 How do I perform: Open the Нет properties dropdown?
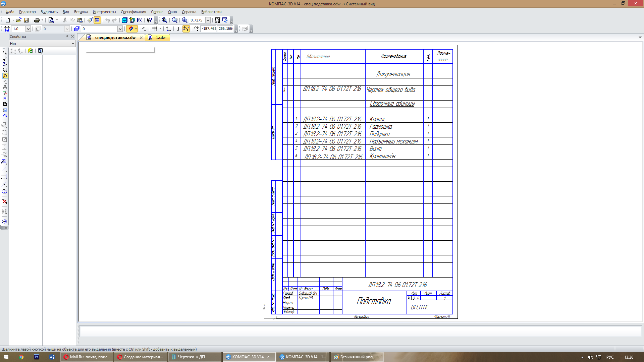pyautogui.click(x=73, y=44)
